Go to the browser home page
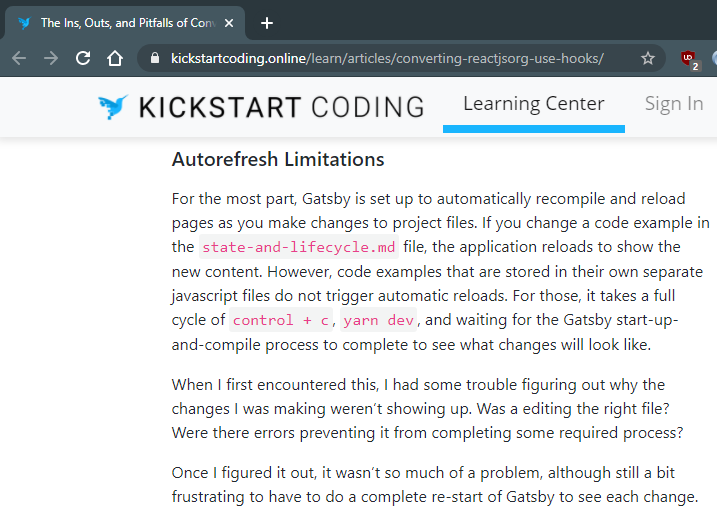Viewport: 718px width, 514px height. (x=115, y=58)
